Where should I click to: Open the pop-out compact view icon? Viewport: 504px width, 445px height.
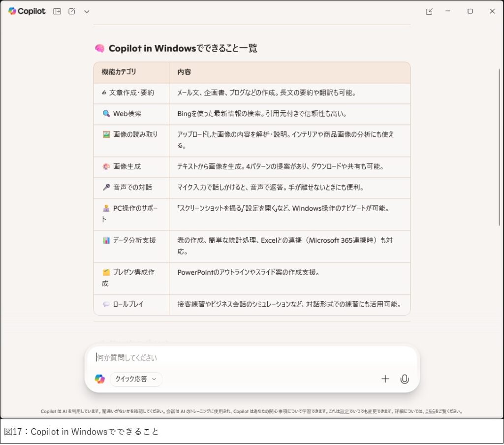click(429, 11)
